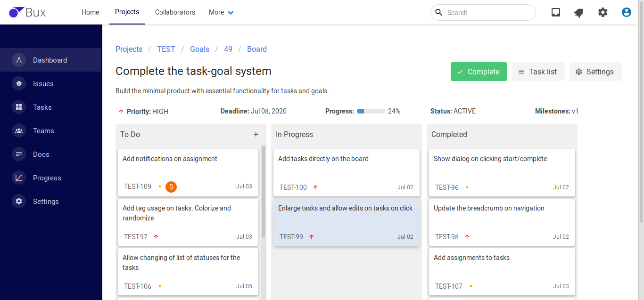Click the Teams icon in sidebar

tap(19, 131)
